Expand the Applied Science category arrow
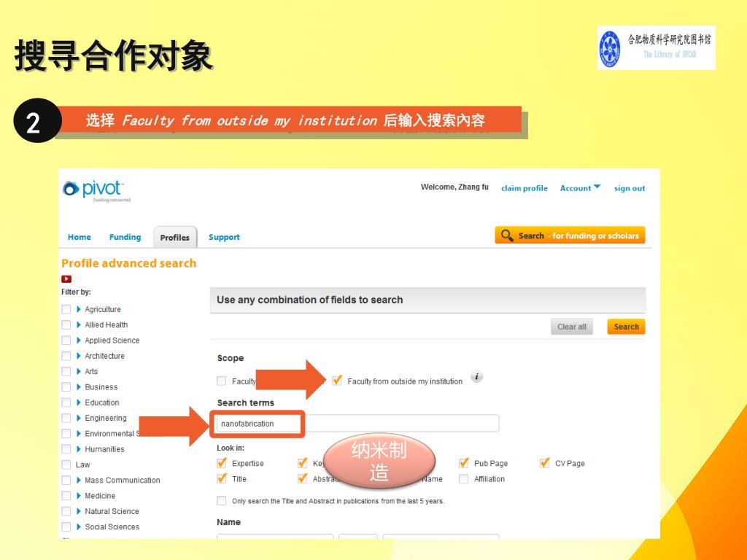The width and height of the screenshot is (747, 560). click(x=79, y=341)
